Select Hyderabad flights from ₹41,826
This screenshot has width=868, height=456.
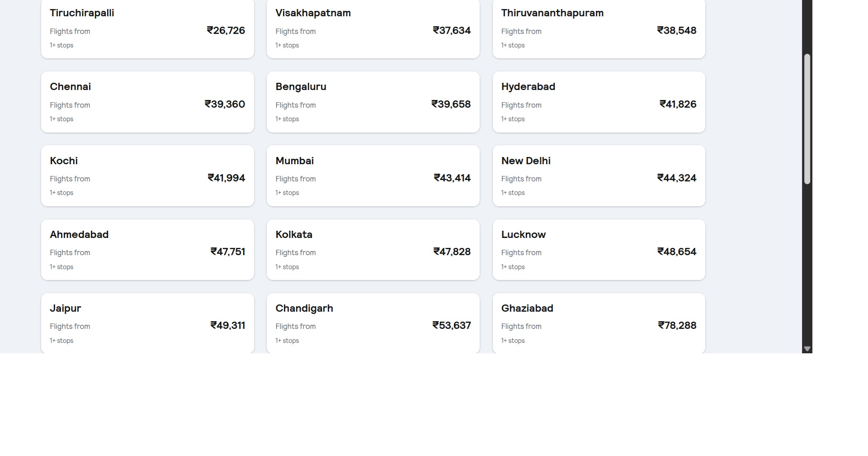[599, 102]
